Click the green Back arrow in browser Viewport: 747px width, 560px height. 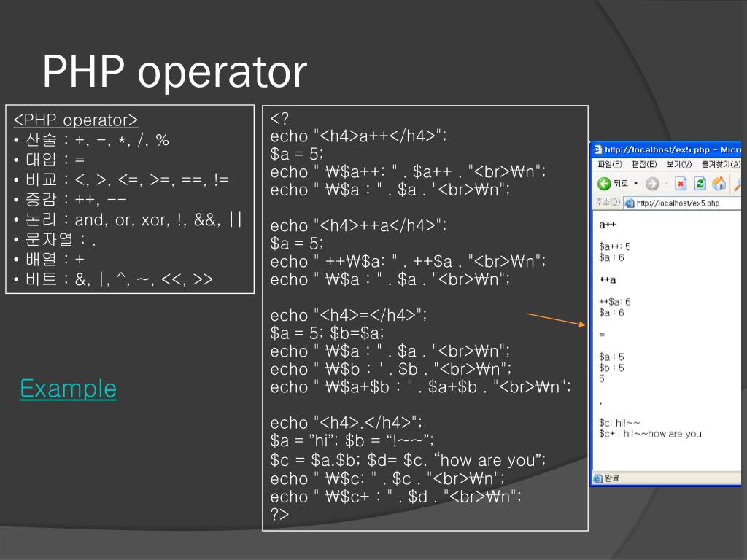click(604, 183)
